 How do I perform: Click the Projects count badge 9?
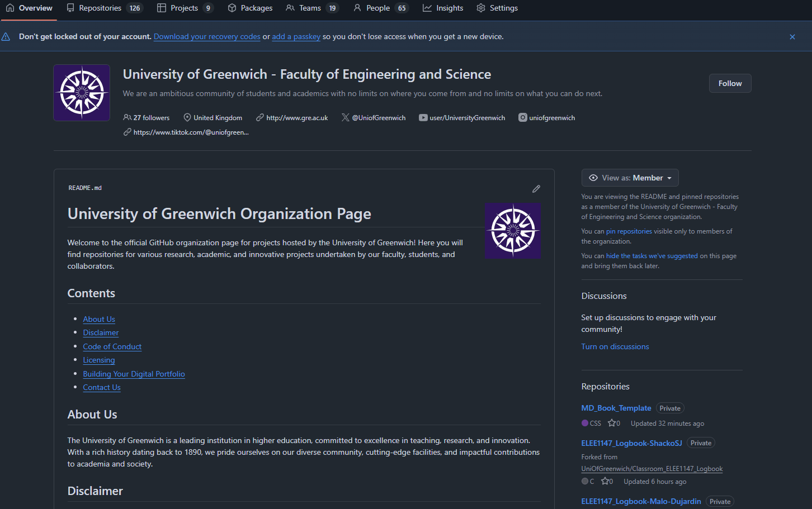coord(208,8)
